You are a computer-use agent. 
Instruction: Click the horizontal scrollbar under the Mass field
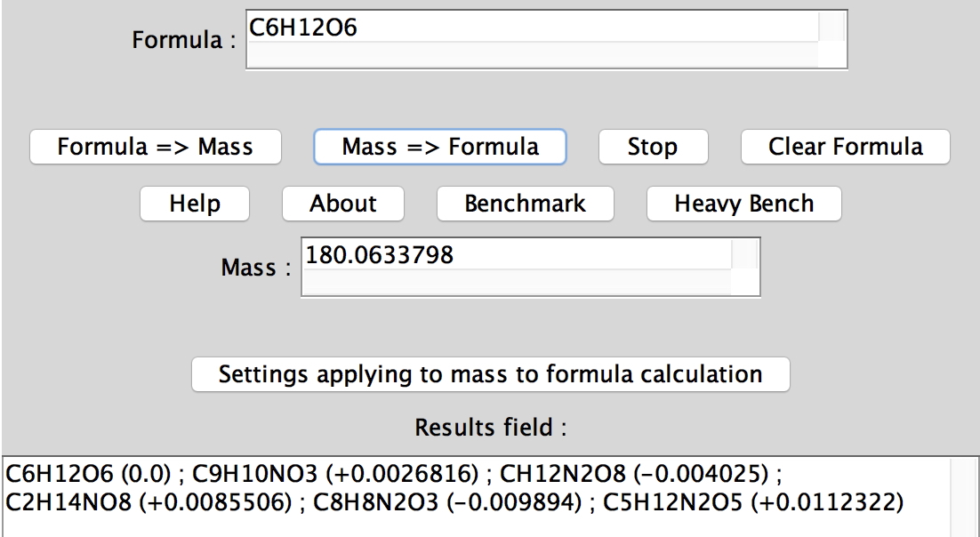point(516,283)
